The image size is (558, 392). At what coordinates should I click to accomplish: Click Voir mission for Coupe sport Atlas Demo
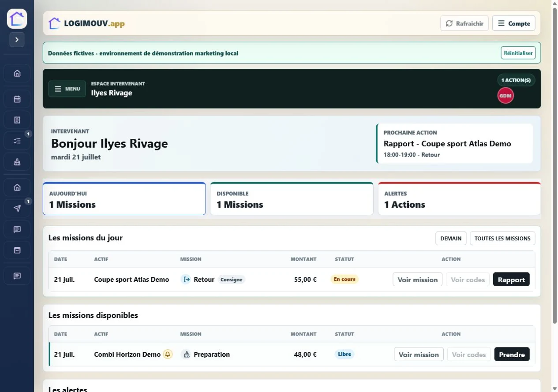click(417, 280)
